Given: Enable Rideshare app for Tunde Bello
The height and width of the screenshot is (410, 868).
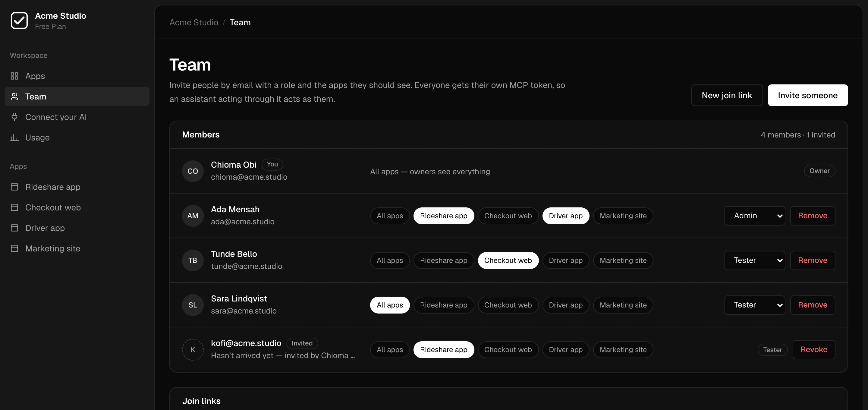Looking at the screenshot, I should (443, 260).
